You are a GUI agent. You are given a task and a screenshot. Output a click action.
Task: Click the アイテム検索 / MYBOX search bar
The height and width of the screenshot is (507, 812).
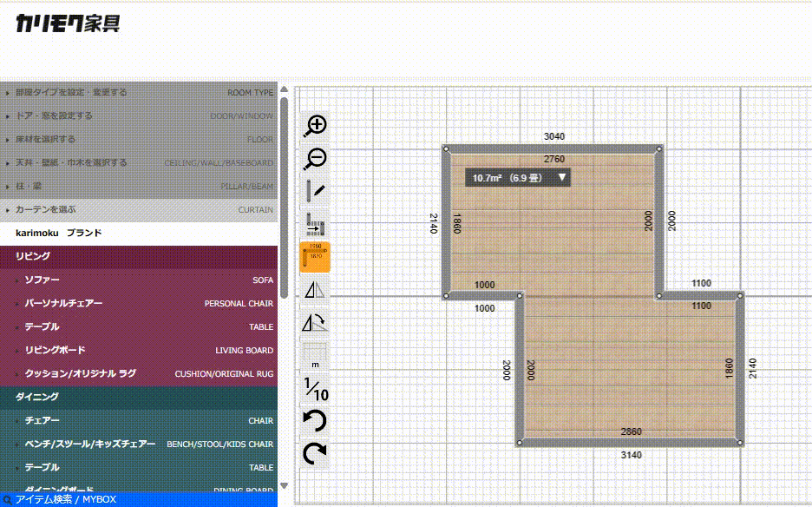pyautogui.click(x=139, y=499)
